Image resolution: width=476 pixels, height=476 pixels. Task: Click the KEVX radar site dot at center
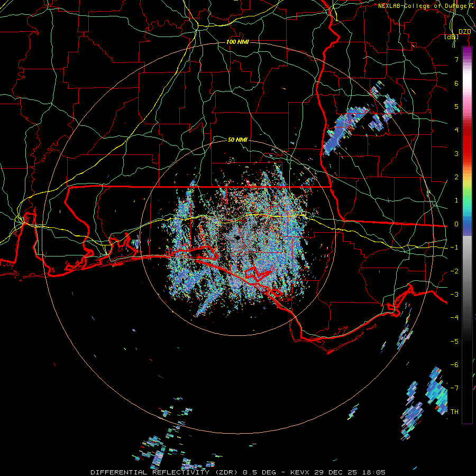237,239
